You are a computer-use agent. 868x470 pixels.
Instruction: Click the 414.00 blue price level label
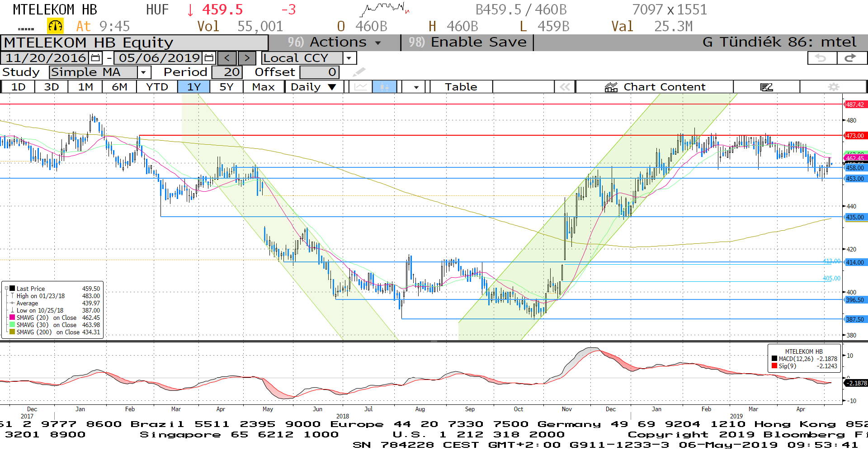(x=855, y=262)
